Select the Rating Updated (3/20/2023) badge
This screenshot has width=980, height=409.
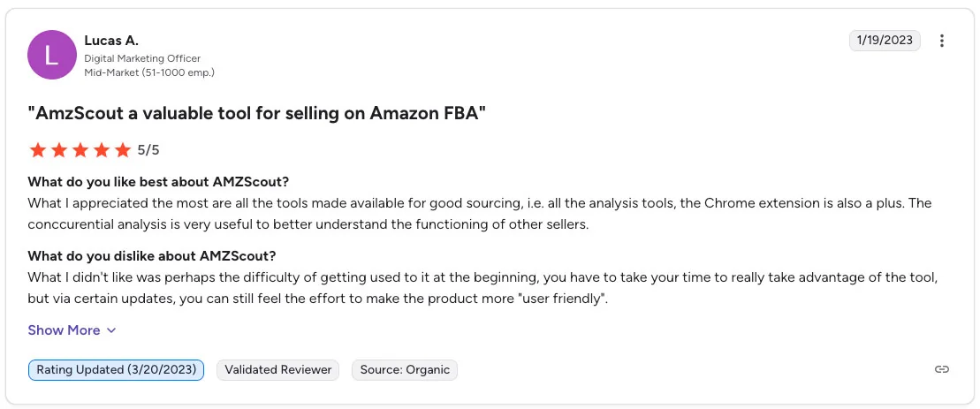coord(117,369)
